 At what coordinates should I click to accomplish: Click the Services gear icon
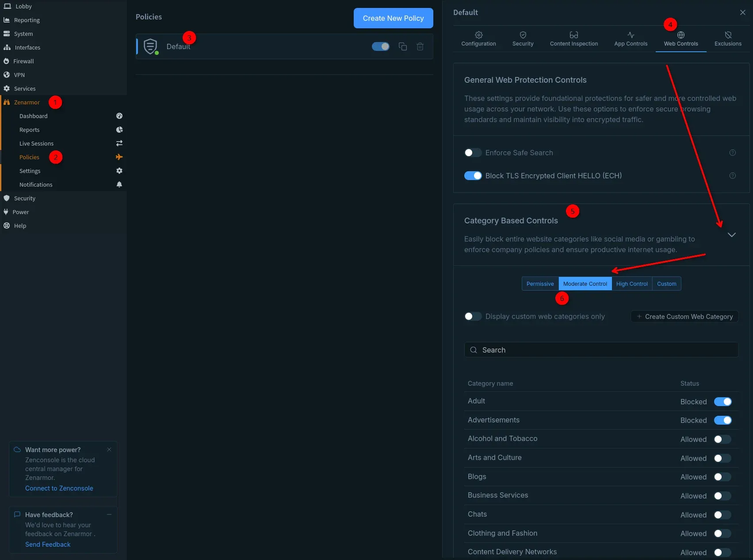coord(7,88)
